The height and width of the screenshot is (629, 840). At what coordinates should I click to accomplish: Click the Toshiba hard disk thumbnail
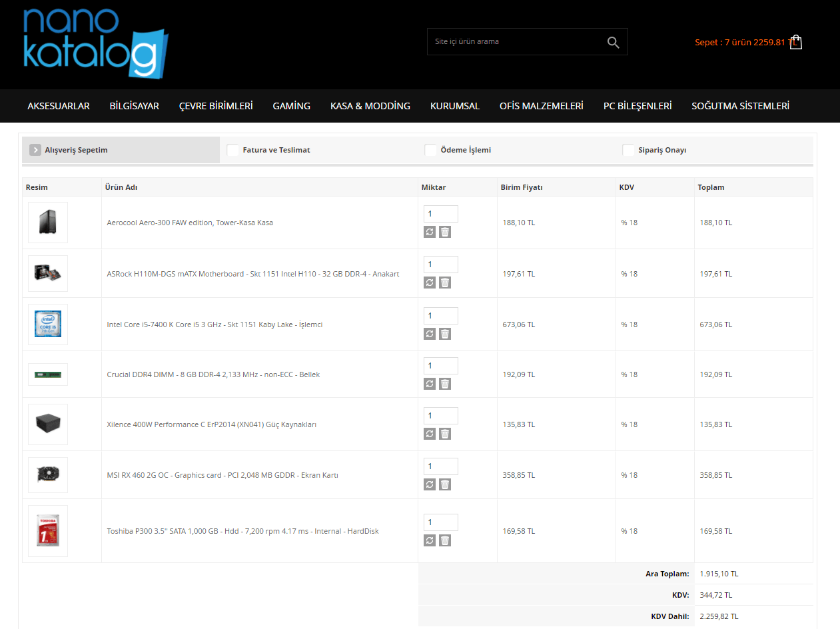48,531
